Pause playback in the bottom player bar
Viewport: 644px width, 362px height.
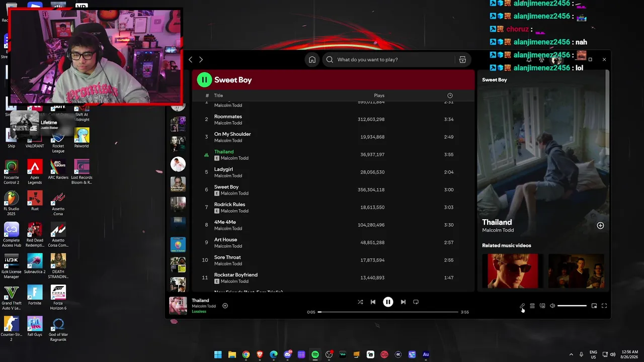coord(388,302)
